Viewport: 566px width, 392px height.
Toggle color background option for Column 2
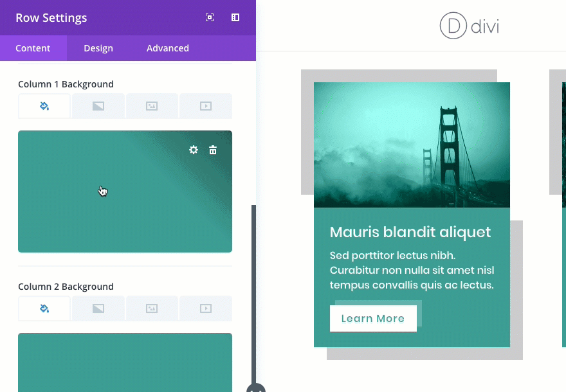[44, 308]
